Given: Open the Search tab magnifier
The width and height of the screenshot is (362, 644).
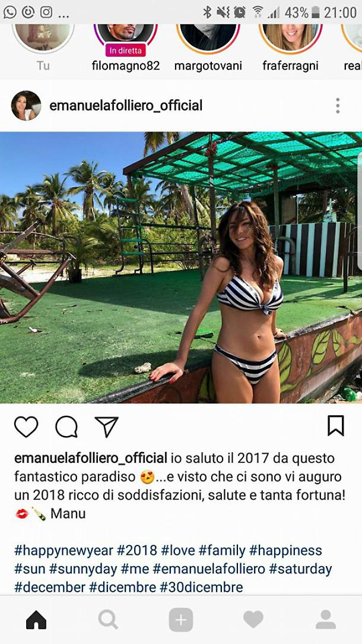Looking at the screenshot, I should 109,620.
